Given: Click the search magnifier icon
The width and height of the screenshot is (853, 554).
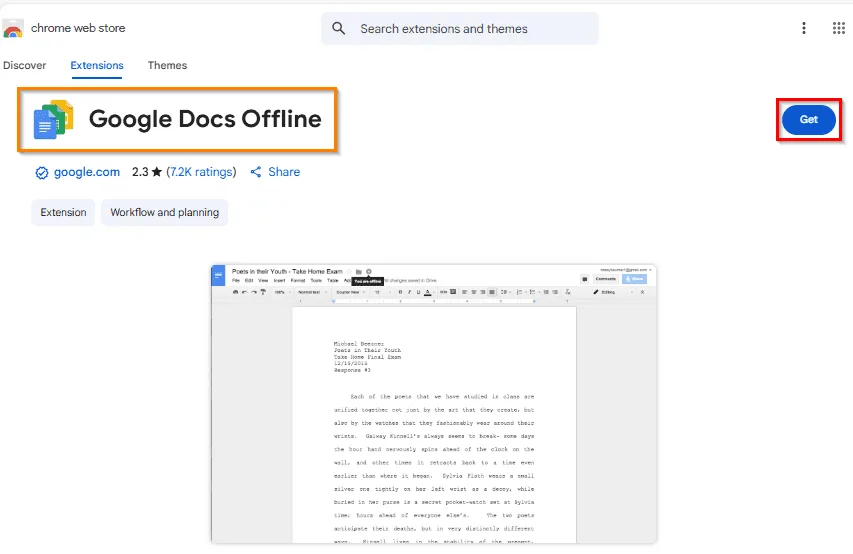Looking at the screenshot, I should 338,28.
